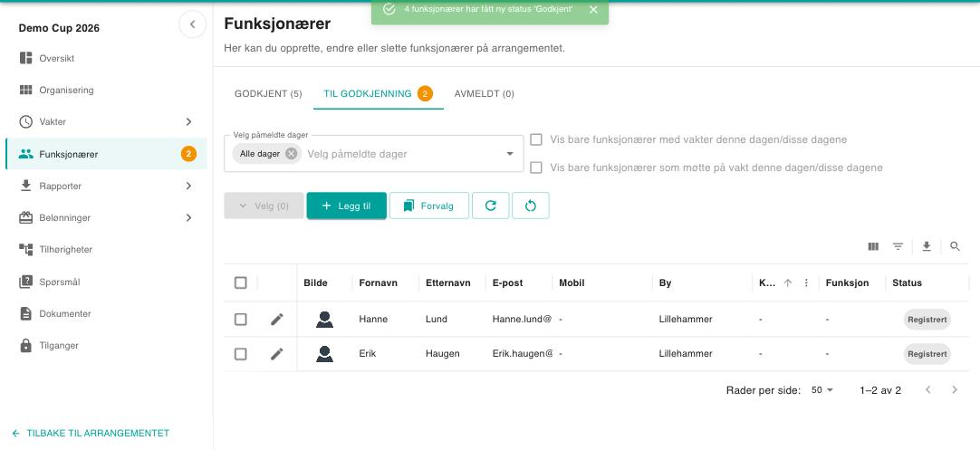Image resolution: width=980 pixels, height=450 pixels.
Task: Sort by the Mobil column header
Action: (572, 283)
